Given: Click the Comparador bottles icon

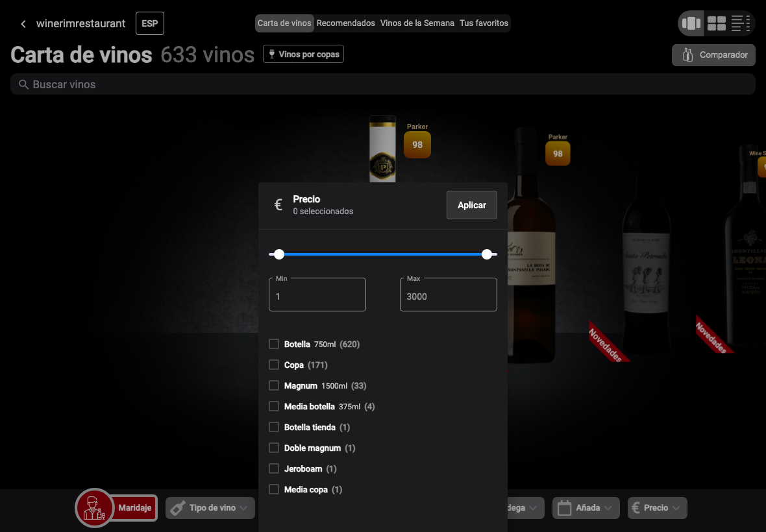Looking at the screenshot, I should point(687,54).
